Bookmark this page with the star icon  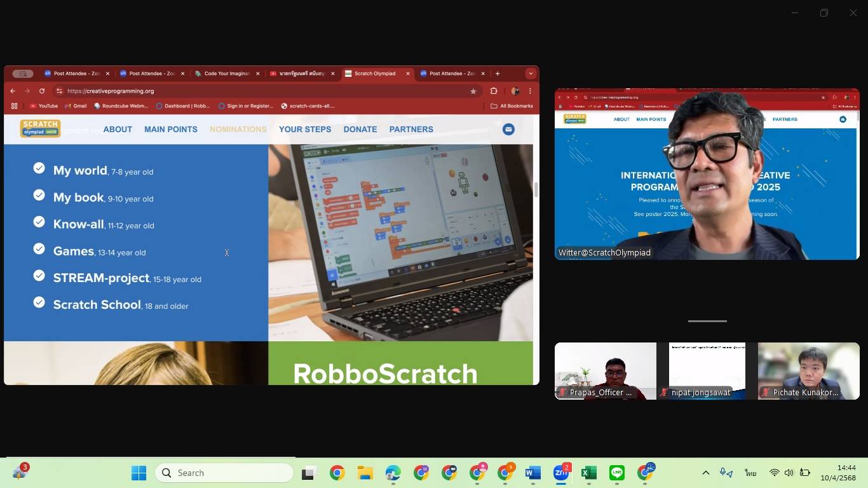pyautogui.click(x=473, y=91)
